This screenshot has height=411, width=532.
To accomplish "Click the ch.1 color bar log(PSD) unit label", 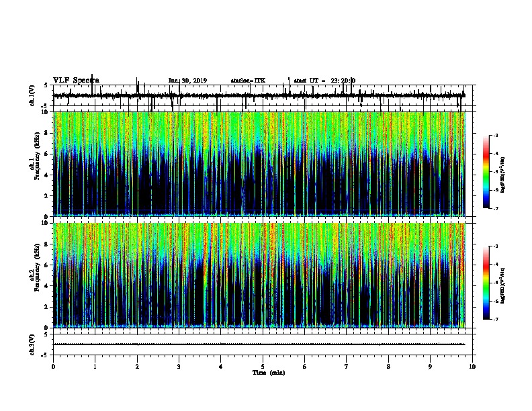I will [503, 175].
